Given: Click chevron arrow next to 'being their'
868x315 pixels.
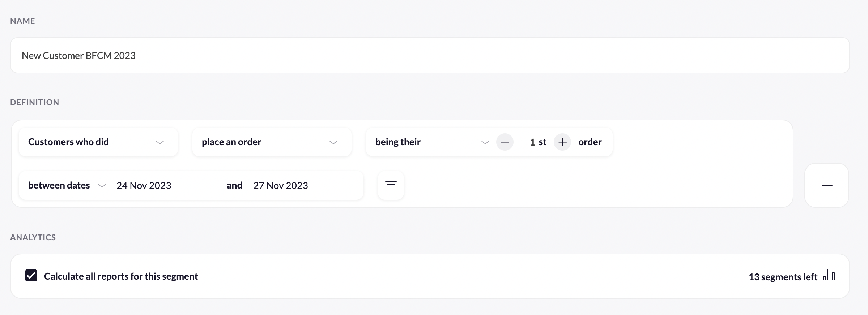Looking at the screenshot, I should click(485, 142).
